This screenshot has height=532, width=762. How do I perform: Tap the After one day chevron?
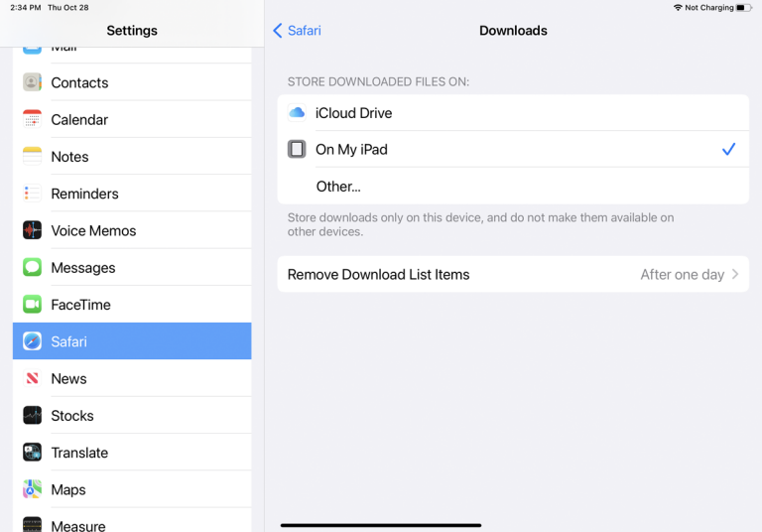click(735, 275)
